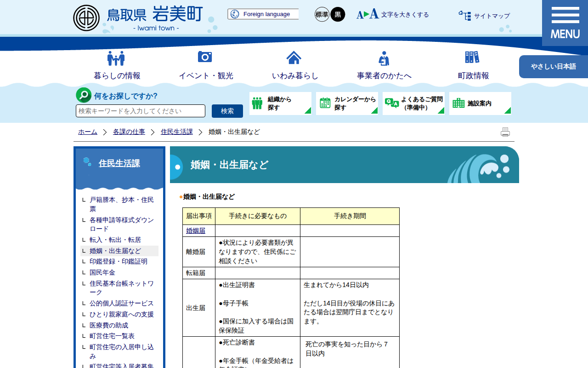Enlarge text with 文字を大きくする
Image resolution: width=588 pixels, height=368 pixels.
pos(393,14)
